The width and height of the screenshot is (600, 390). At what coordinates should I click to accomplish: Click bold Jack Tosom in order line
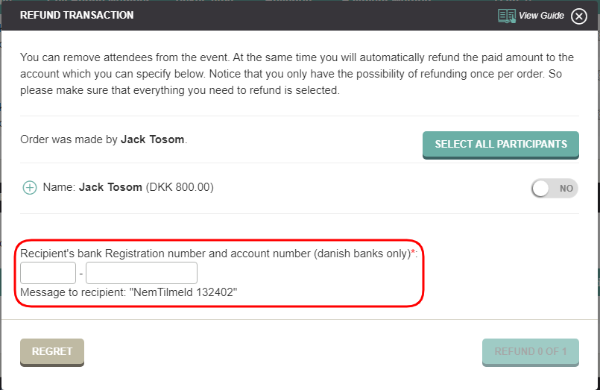152,139
